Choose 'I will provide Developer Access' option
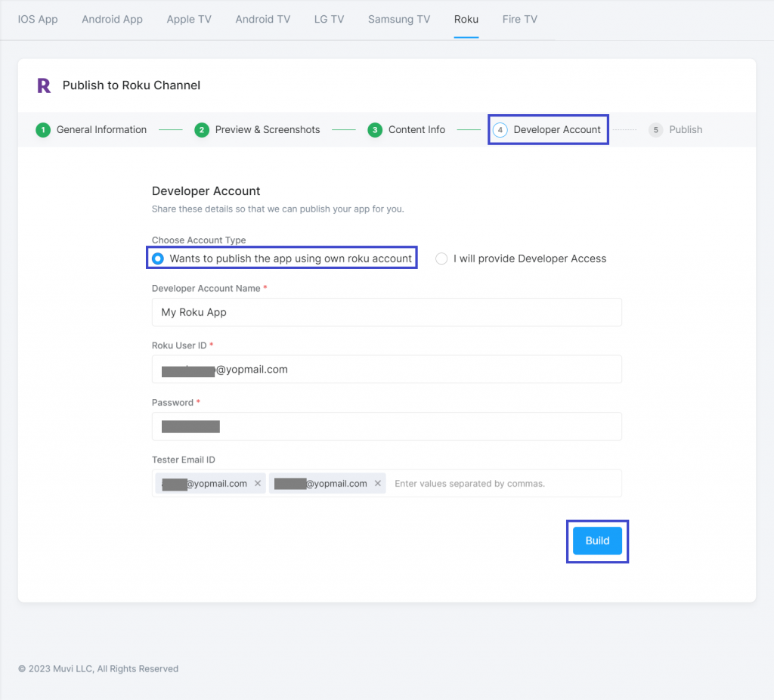Image resolution: width=774 pixels, height=700 pixels. (x=441, y=259)
